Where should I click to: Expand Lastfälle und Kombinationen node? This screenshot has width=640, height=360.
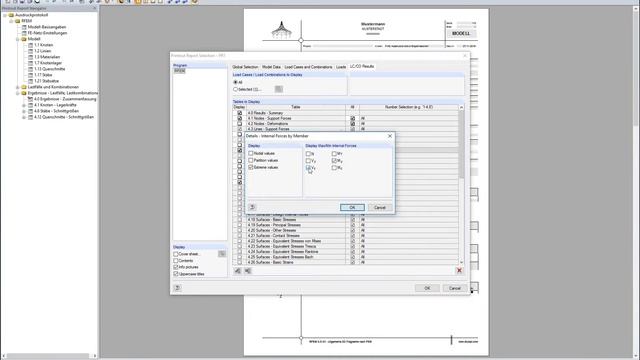click(18, 87)
